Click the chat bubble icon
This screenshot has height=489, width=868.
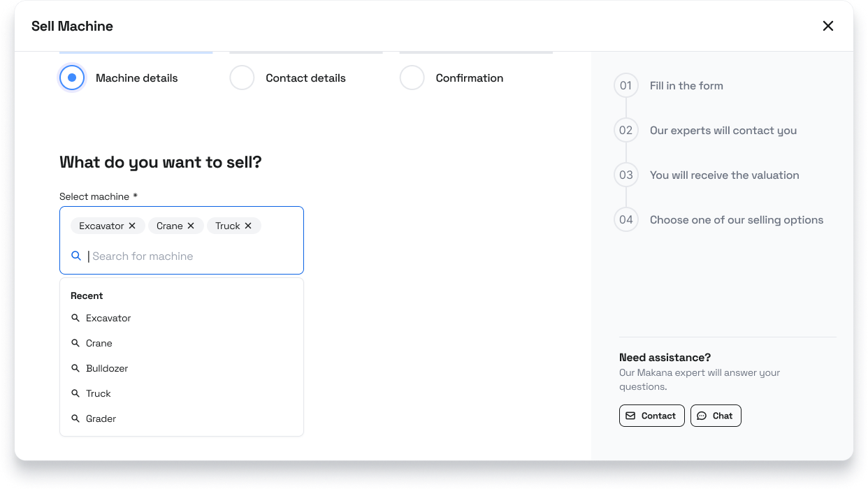coord(702,416)
